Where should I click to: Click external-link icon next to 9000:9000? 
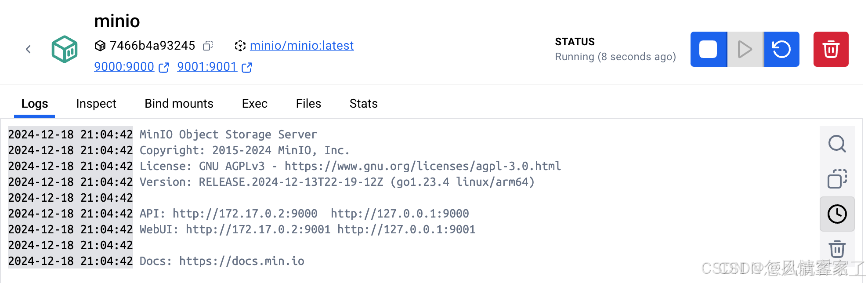pos(164,67)
